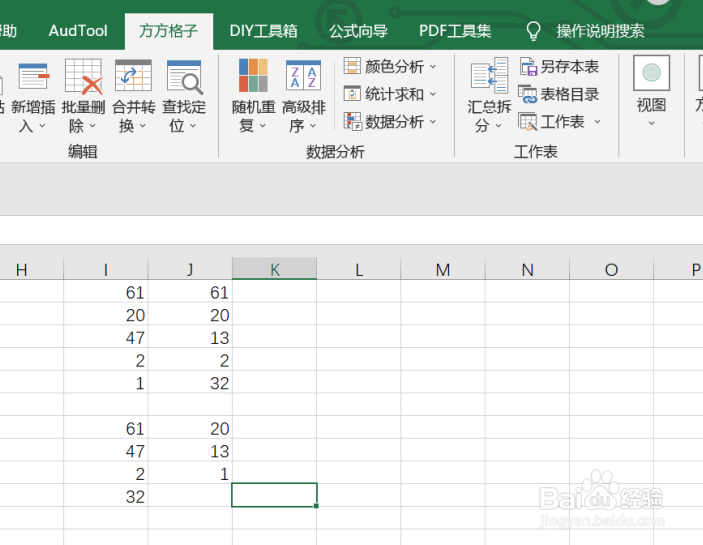The image size is (703, 545).
Task: Click the 高级排序 icon
Action: pyautogui.click(x=304, y=75)
